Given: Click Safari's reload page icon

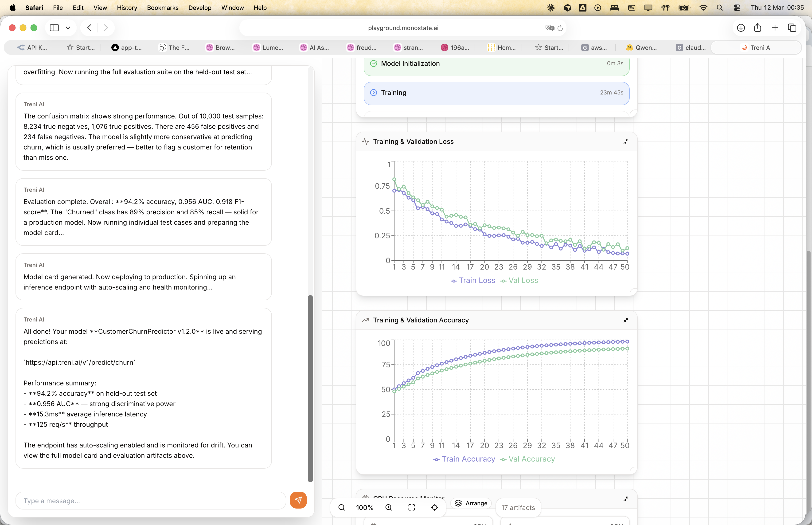Looking at the screenshot, I should coord(560,28).
